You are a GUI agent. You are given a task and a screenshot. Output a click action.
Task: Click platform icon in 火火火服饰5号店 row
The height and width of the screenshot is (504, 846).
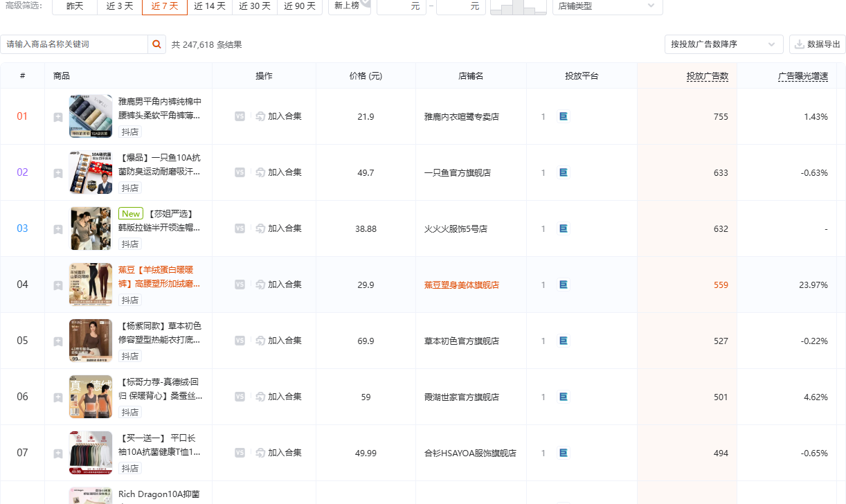[x=563, y=228]
